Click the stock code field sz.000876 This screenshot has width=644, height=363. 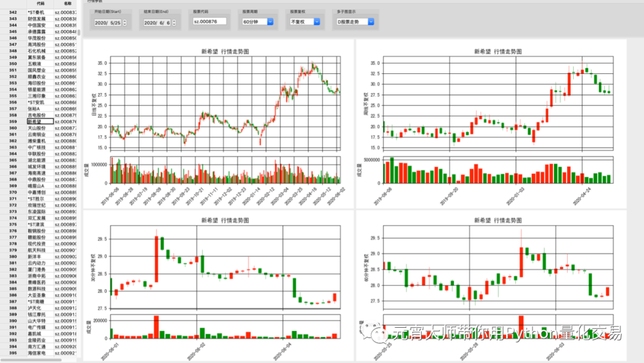pos(209,21)
